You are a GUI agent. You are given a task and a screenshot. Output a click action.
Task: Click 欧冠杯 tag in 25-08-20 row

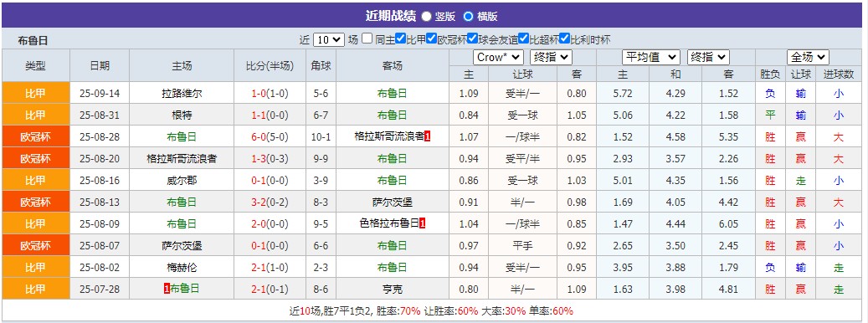point(35,159)
